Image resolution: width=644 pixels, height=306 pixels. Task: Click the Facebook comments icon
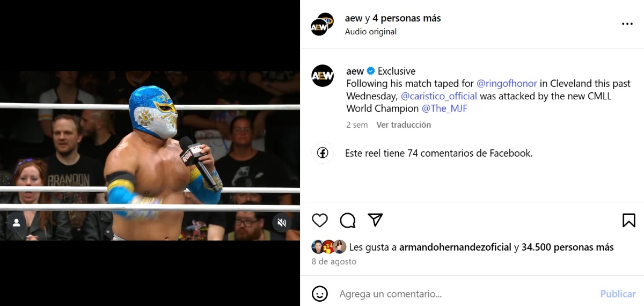tap(323, 153)
